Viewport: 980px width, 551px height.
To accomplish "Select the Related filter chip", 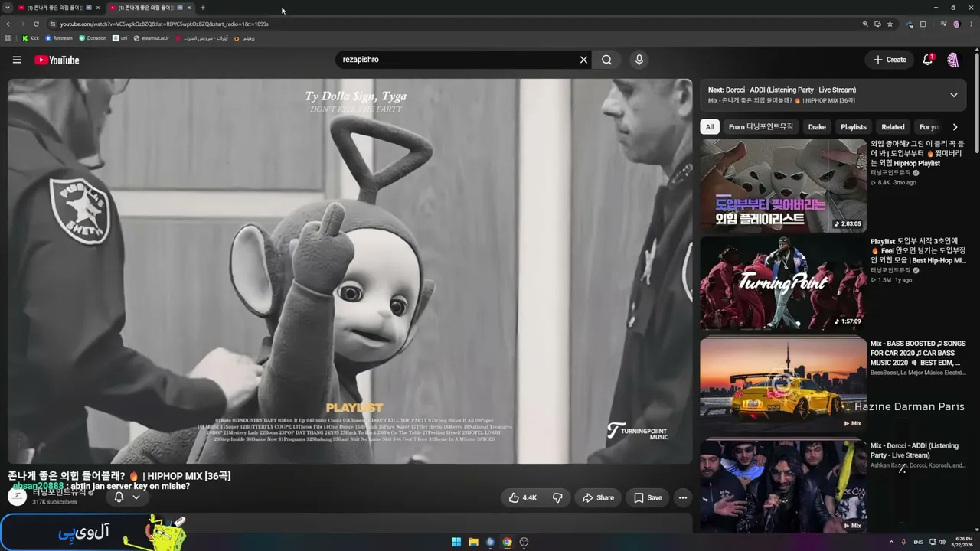I will click(893, 127).
